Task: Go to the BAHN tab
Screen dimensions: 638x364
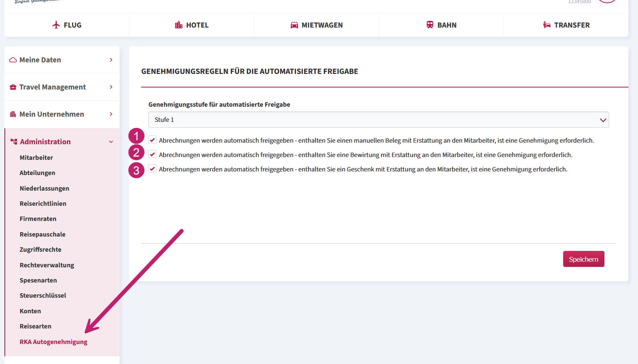Action: point(441,25)
